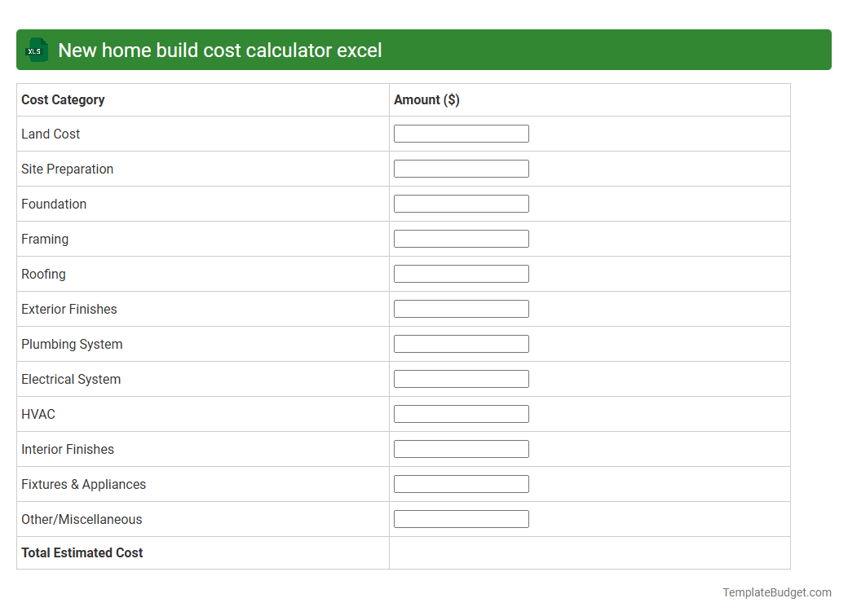
Task: Open the TemplateBudget.com link
Action: (778, 592)
